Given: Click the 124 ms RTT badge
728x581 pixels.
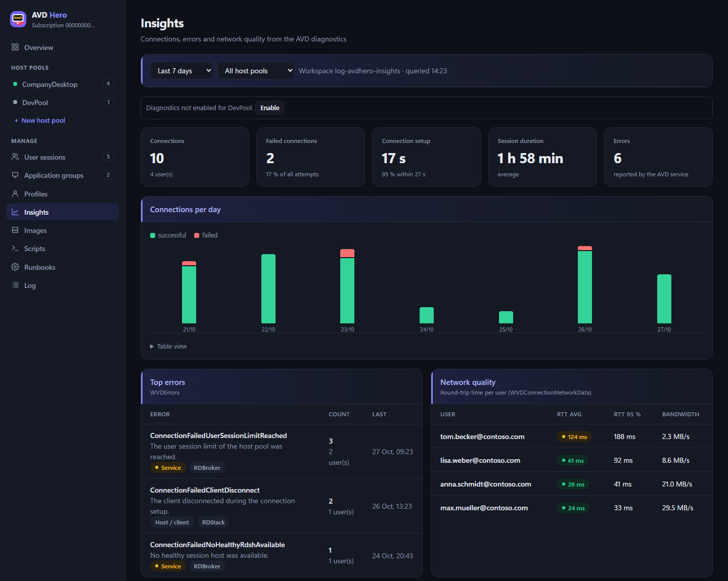Looking at the screenshot, I should [x=574, y=437].
